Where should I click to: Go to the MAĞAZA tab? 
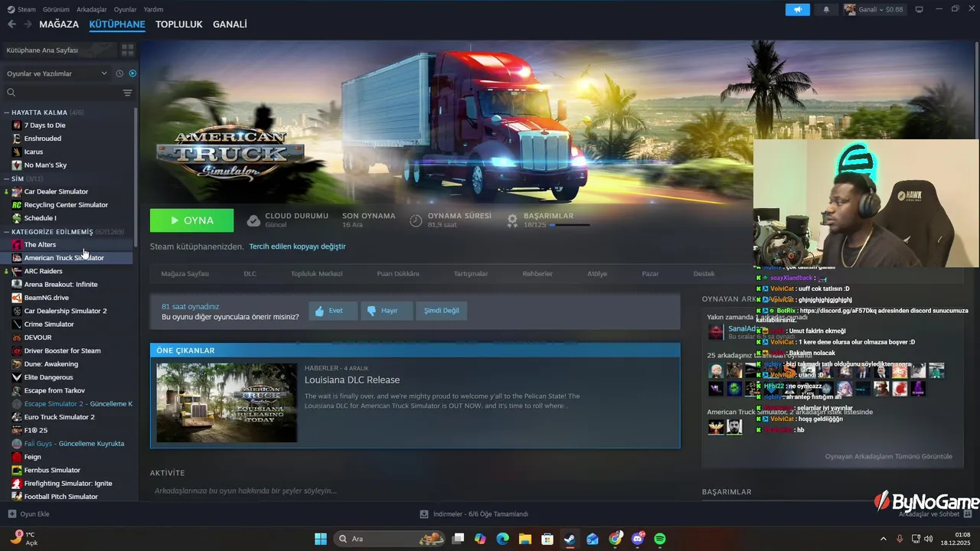coord(59,24)
